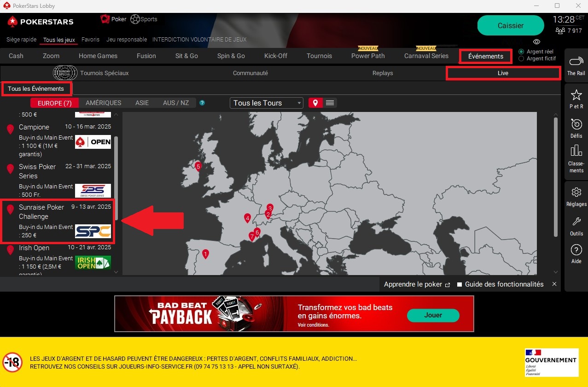Screen dimensions: 588x387
Task: Click Swiss Poker Series location pin in list
Action: click(11, 169)
